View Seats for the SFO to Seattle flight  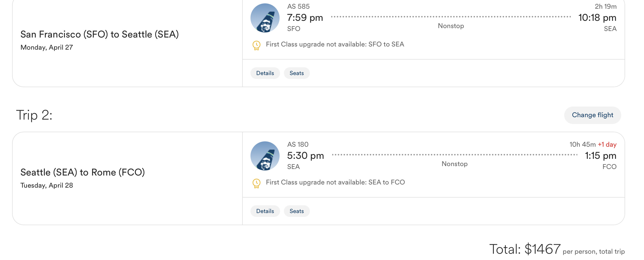297,73
